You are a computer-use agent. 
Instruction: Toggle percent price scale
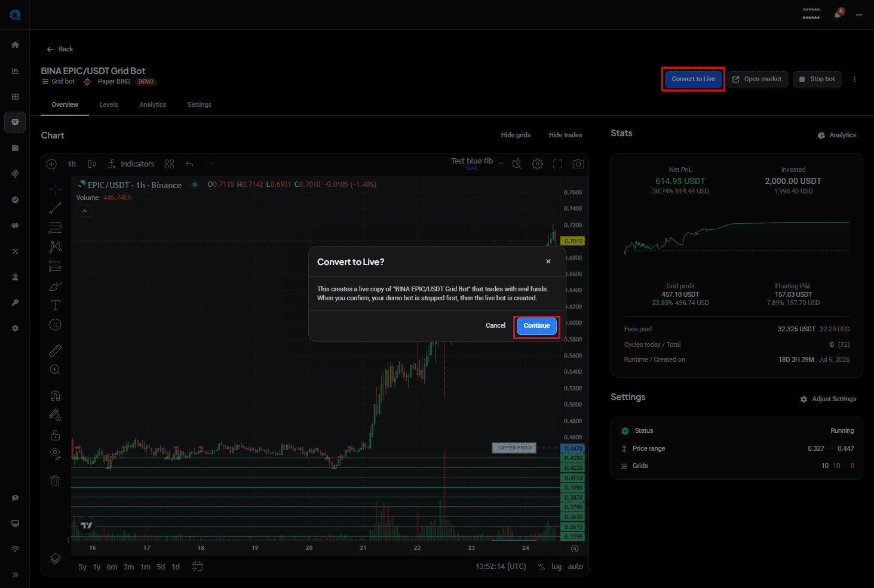[x=541, y=567]
